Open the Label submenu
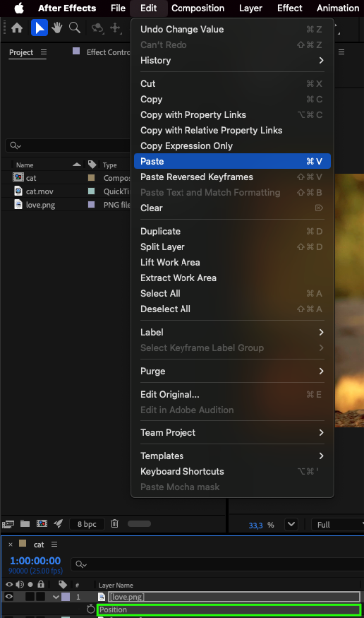The height and width of the screenshot is (618, 364). (x=232, y=332)
